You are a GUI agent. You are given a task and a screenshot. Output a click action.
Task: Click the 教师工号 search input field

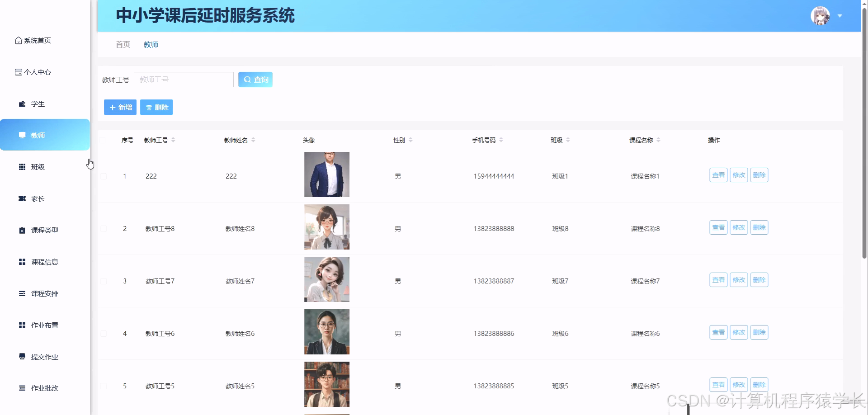[184, 79]
